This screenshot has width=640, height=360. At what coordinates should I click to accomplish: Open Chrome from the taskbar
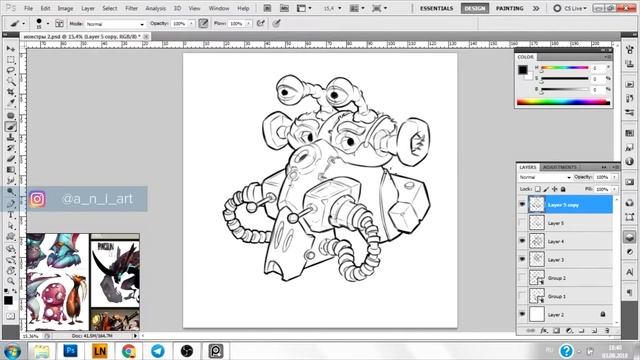[129, 351]
